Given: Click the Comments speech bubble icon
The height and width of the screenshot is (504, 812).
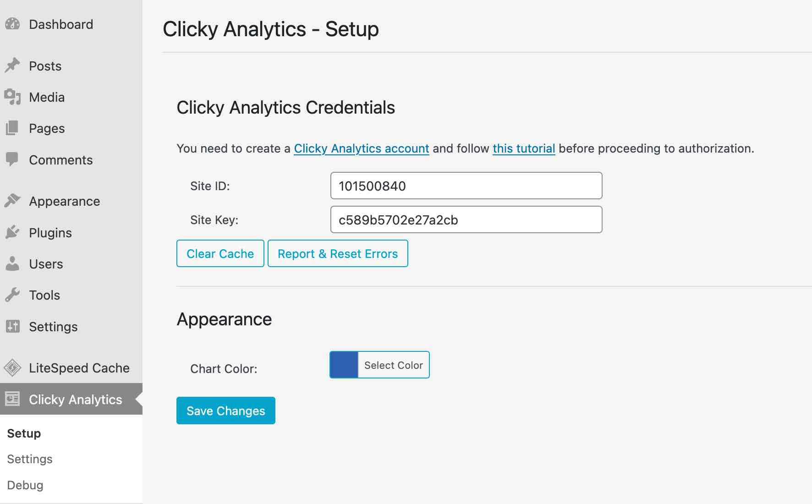Looking at the screenshot, I should tap(12, 159).
